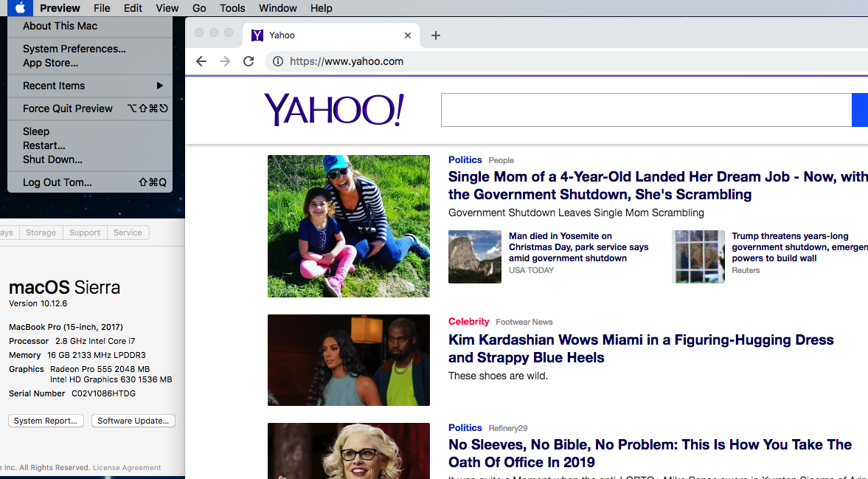Image resolution: width=868 pixels, height=479 pixels.
Task: Select Sleep in the Apple menu
Action: (x=90, y=131)
